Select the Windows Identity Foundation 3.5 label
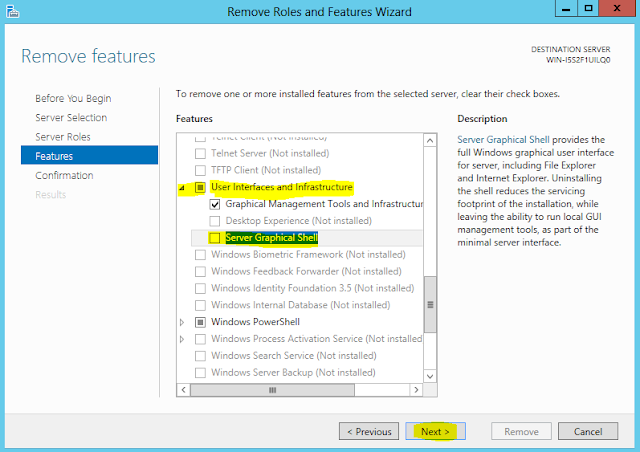Image resolution: width=640 pixels, height=452 pixels. 312,288
